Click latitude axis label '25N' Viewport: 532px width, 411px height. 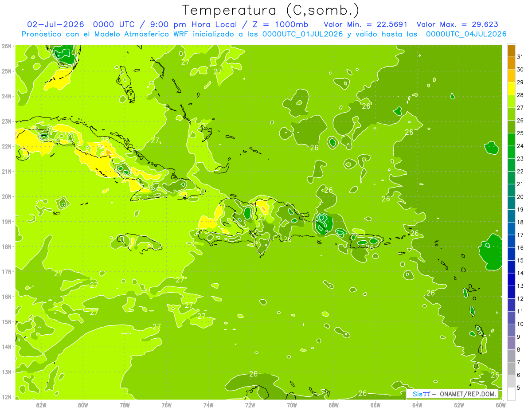point(7,71)
